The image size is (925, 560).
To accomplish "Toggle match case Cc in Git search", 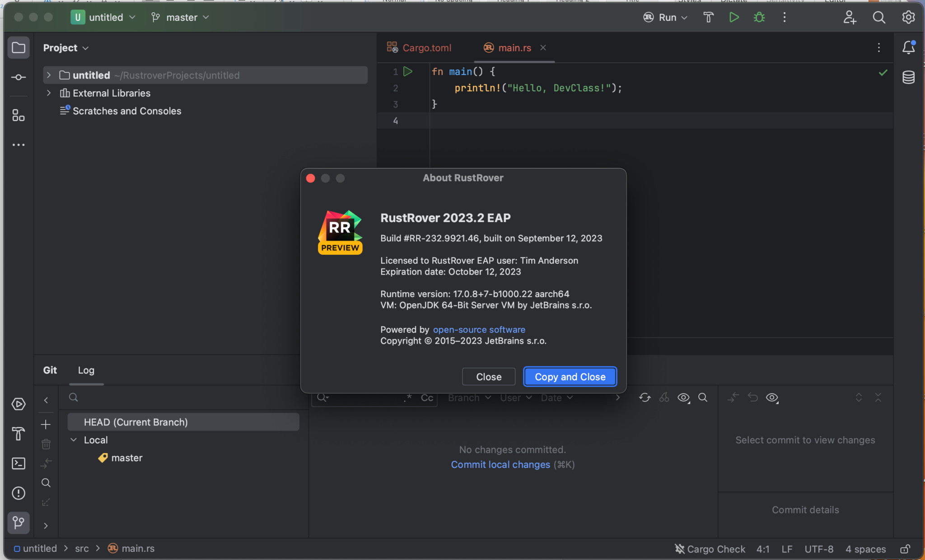I will 427,398.
